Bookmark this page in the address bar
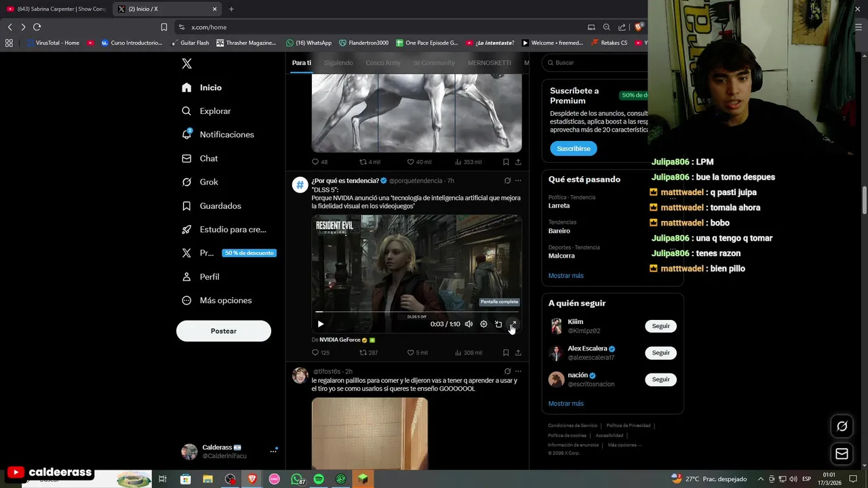This screenshot has width=868, height=488. pyautogui.click(x=164, y=27)
